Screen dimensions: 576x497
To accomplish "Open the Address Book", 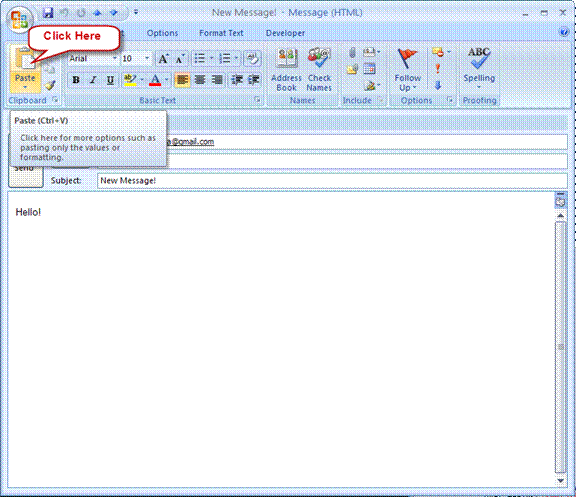I will pos(286,69).
